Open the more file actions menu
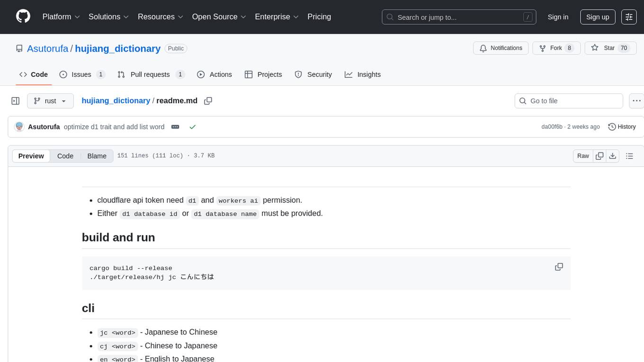644x362 pixels. tap(636, 101)
